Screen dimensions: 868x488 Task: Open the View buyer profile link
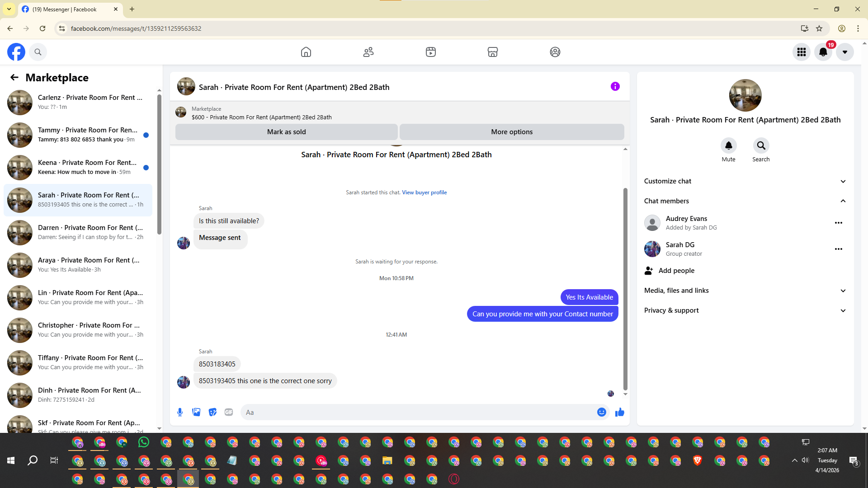click(424, 192)
